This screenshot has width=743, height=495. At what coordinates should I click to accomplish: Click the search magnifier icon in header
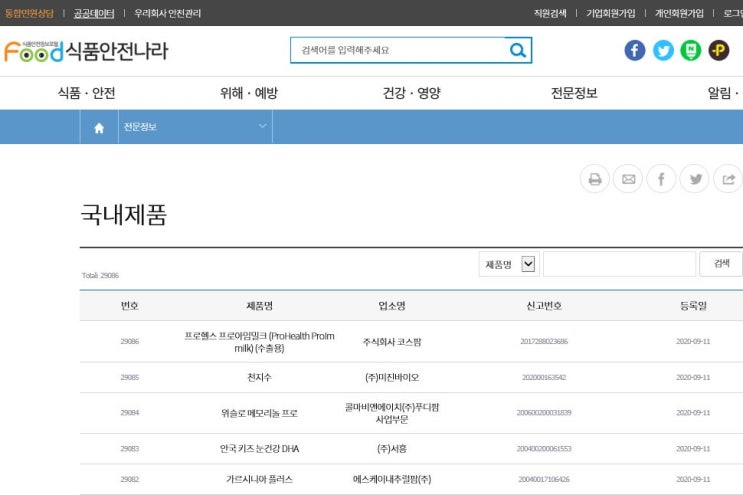coord(517,50)
